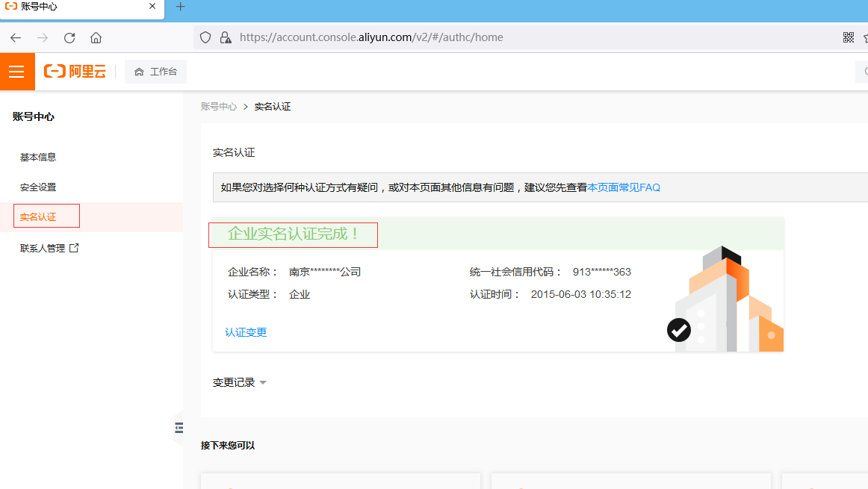
Task: Click the browser back arrow
Action: 16,37
